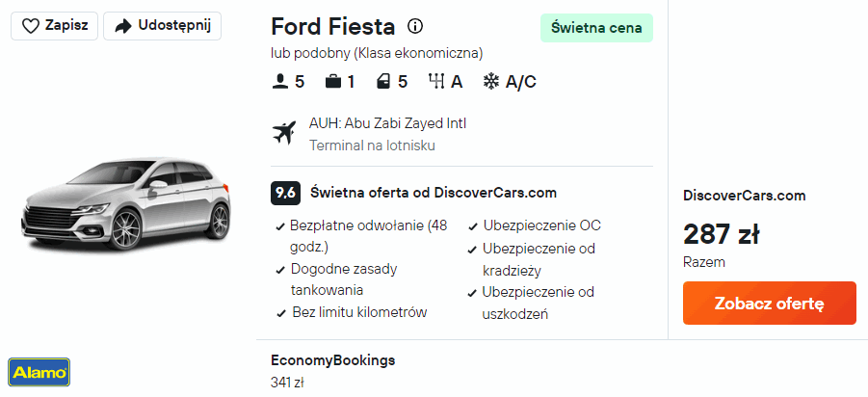Click the automatic transmission icon
This screenshot has width=868, height=397.
point(435,82)
